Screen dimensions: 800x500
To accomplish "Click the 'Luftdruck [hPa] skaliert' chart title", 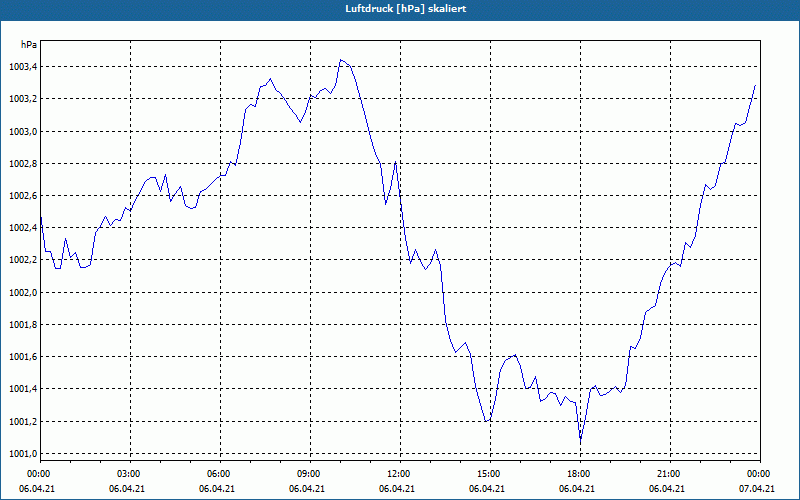I will pos(405,9).
